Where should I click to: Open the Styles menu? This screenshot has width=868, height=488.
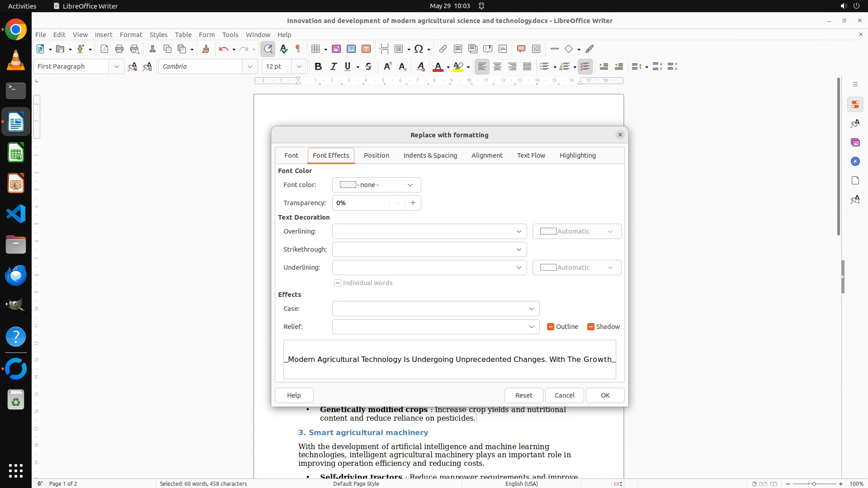click(x=158, y=34)
